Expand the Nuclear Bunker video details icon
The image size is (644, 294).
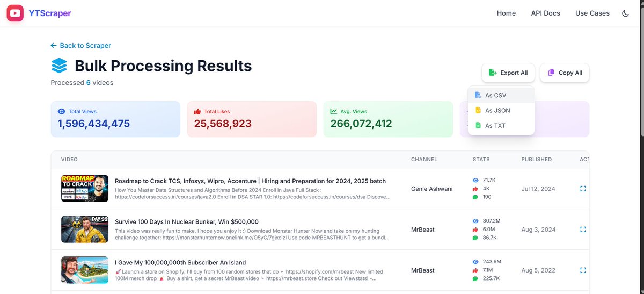click(583, 230)
